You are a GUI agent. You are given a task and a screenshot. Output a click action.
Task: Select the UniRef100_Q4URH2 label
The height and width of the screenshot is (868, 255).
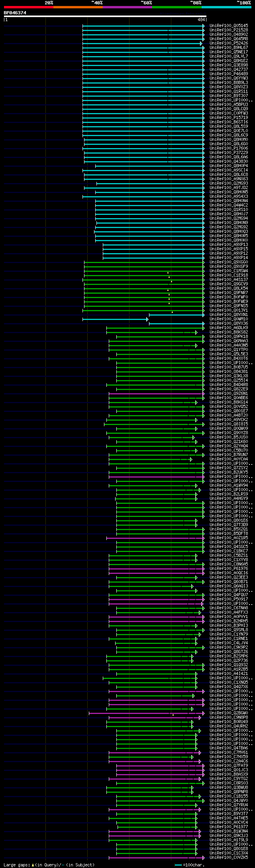click(x=229, y=726)
